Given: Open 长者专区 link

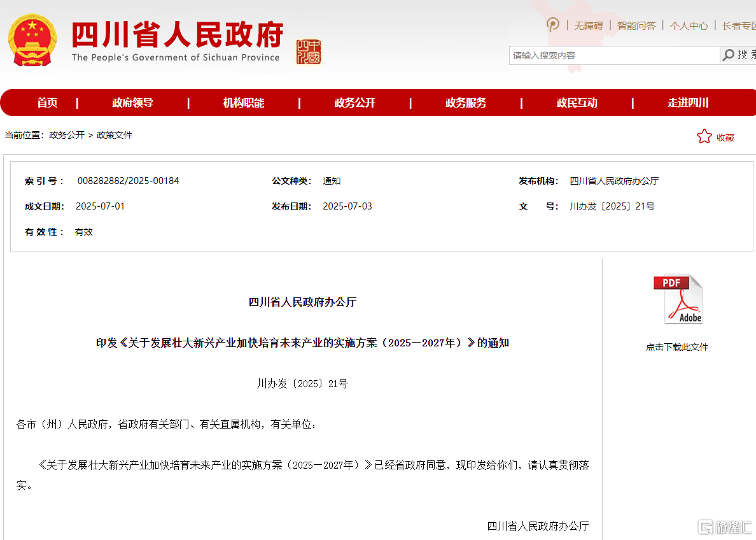Looking at the screenshot, I should pos(739,25).
